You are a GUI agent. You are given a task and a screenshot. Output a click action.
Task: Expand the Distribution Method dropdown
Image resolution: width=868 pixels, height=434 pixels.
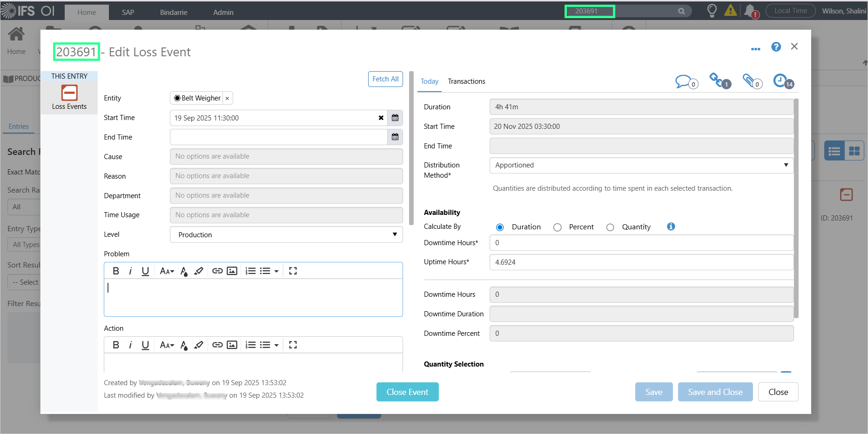pyautogui.click(x=641, y=165)
